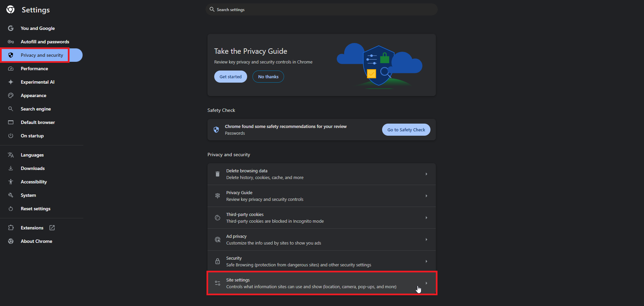The image size is (644, 306).
Task: Click the shield icon for Privacy and security
Action: pyautogui.click(x=11, y=55)
